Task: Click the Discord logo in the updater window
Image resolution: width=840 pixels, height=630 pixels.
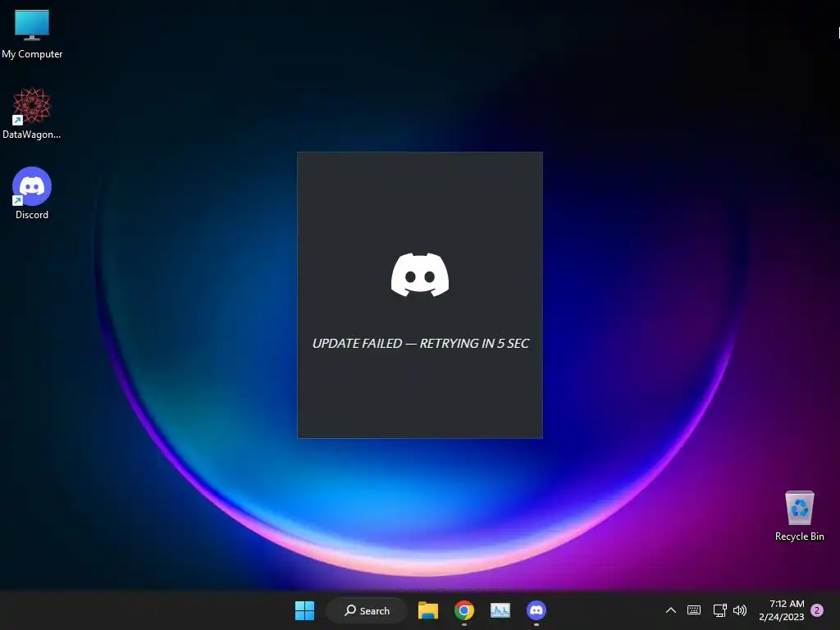Action: click(x=420, y=275)
